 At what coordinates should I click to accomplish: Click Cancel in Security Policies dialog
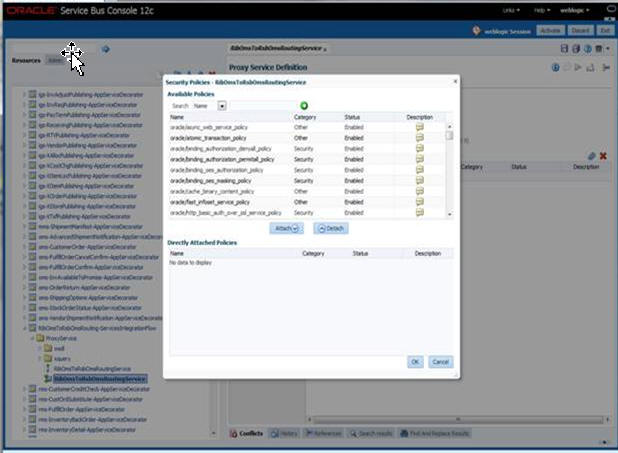click(x=440, y=362)
